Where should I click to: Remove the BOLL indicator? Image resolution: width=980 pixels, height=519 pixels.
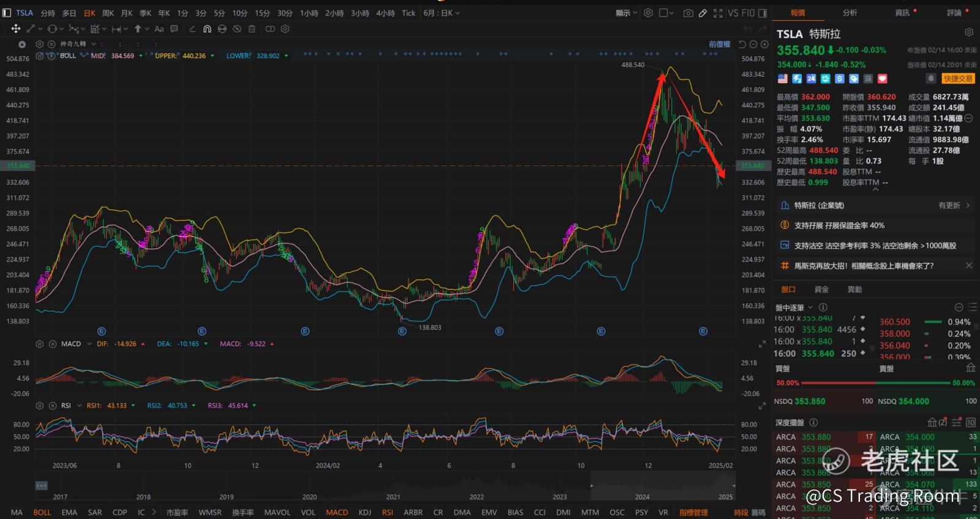click(x=51, y=56)
